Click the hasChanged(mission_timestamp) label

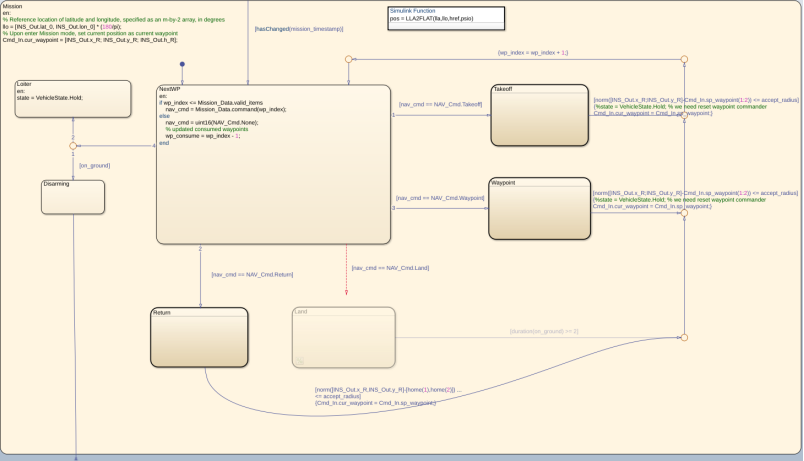(299, 29)
